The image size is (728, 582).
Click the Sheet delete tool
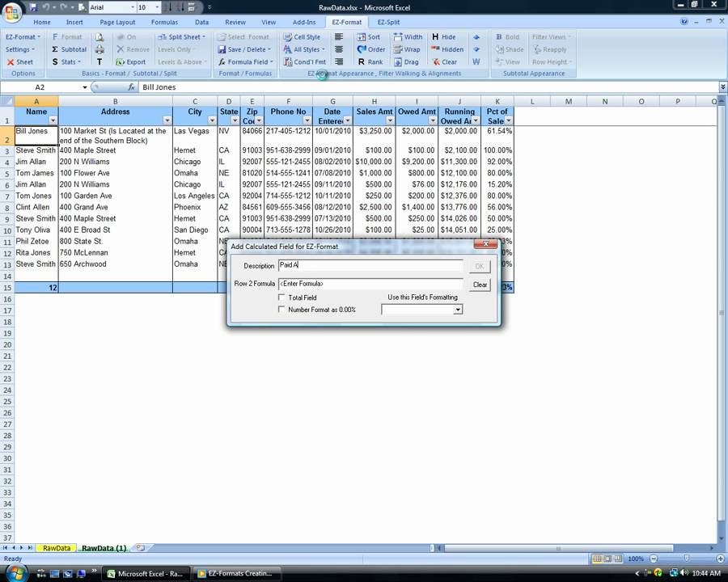click(x=19, y=61)
